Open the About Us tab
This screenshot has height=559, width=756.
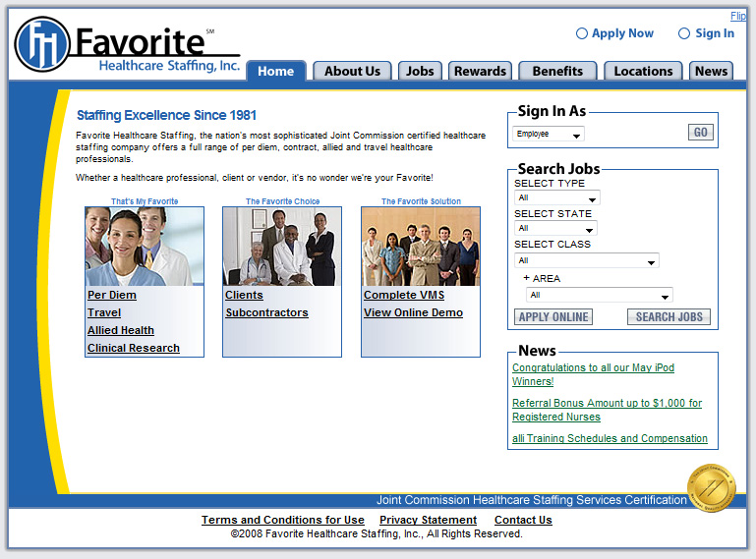pos(352,71)
